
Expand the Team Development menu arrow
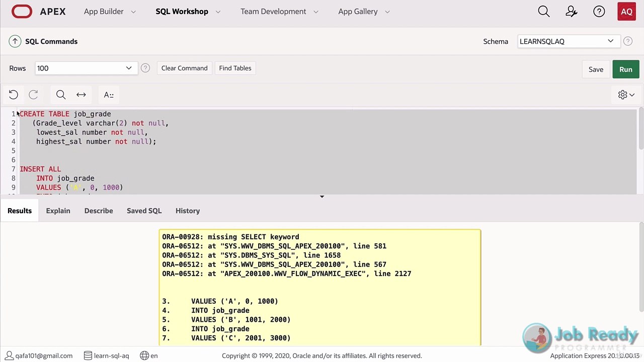click(316, 12)
